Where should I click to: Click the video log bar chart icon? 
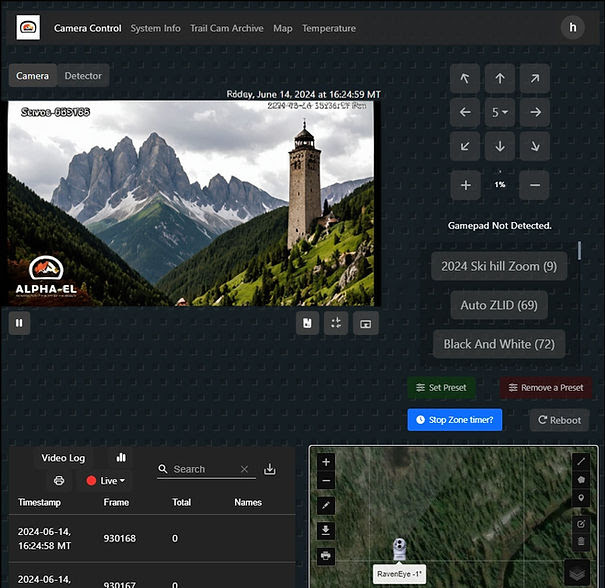tap(121, 457)
